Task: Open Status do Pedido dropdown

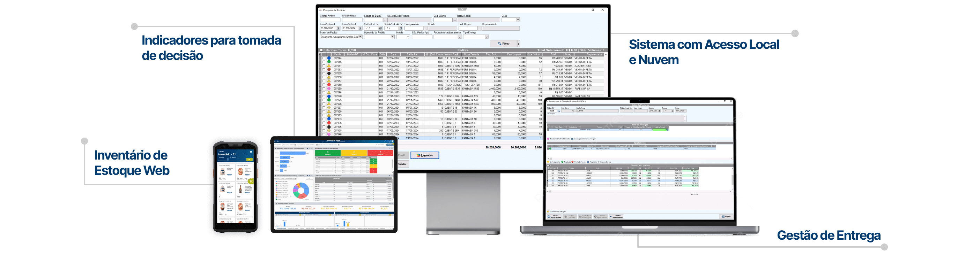Action: click(361, 37)
